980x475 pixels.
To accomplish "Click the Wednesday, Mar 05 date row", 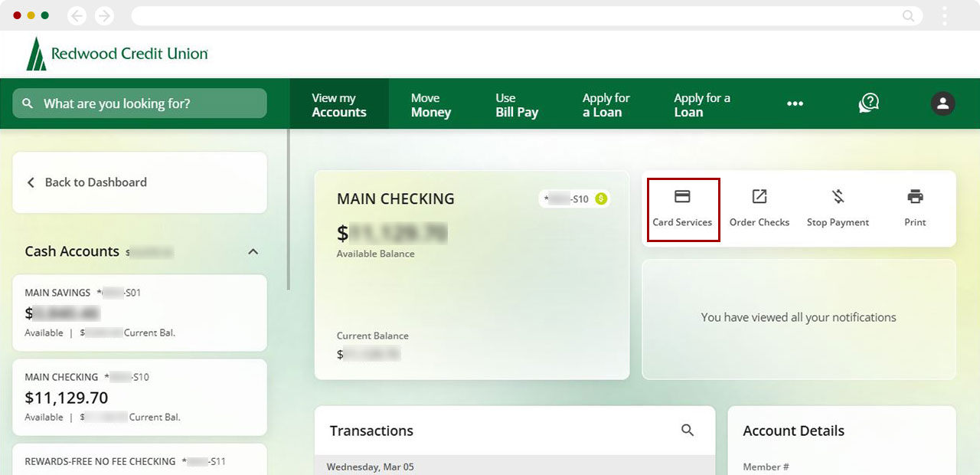I will tap(514, 466).
